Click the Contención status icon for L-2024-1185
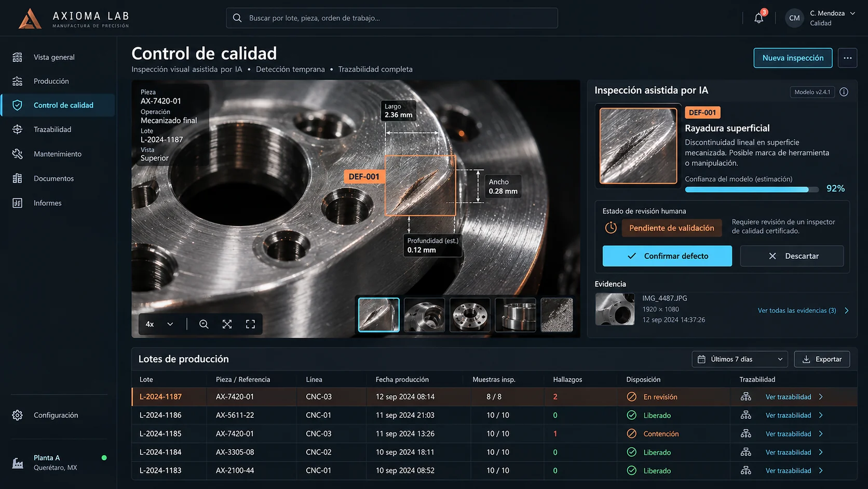 click(x=632, y=433)
